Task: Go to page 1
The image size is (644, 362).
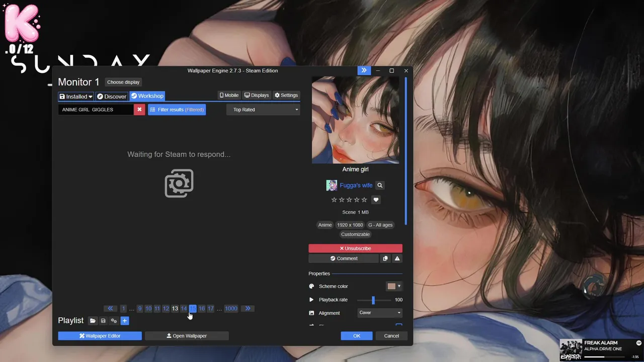Action: 123,308
